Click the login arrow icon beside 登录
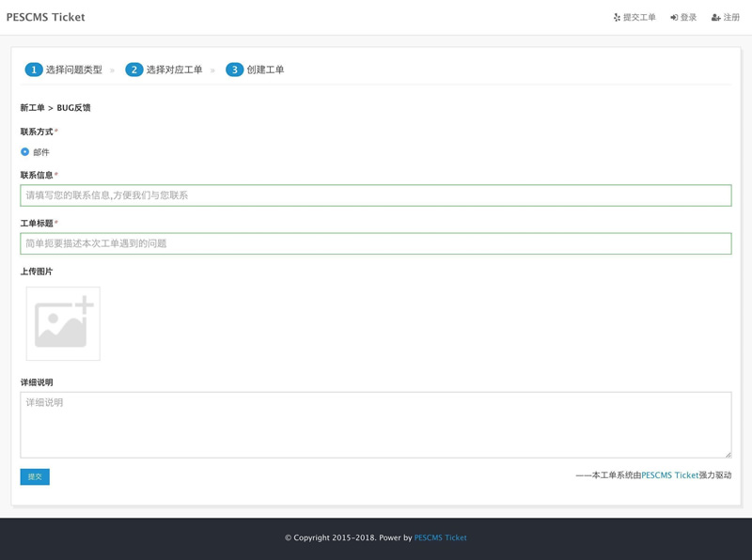 coord(674,17)
